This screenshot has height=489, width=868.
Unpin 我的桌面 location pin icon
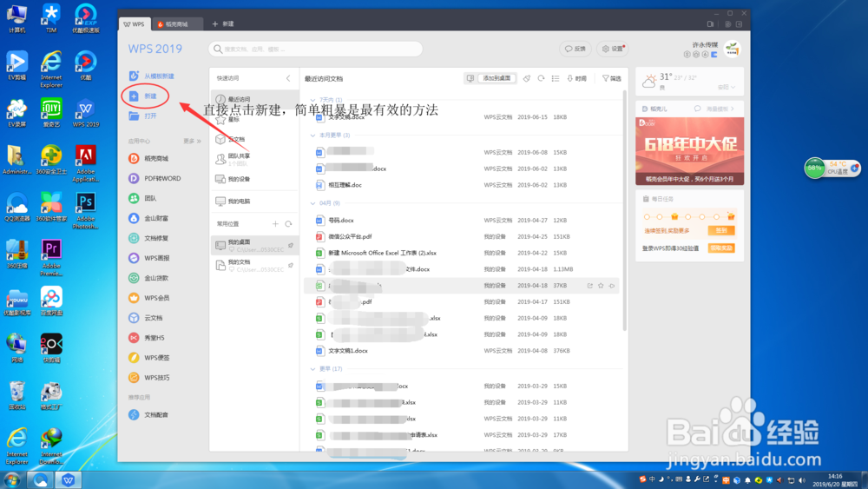point(291,245)
